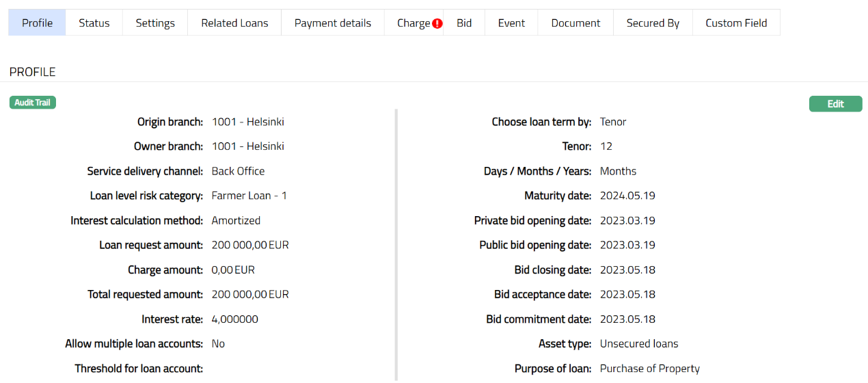Open the Profile tab
This screenshot has height=383, width=868.
pos(37,23)
